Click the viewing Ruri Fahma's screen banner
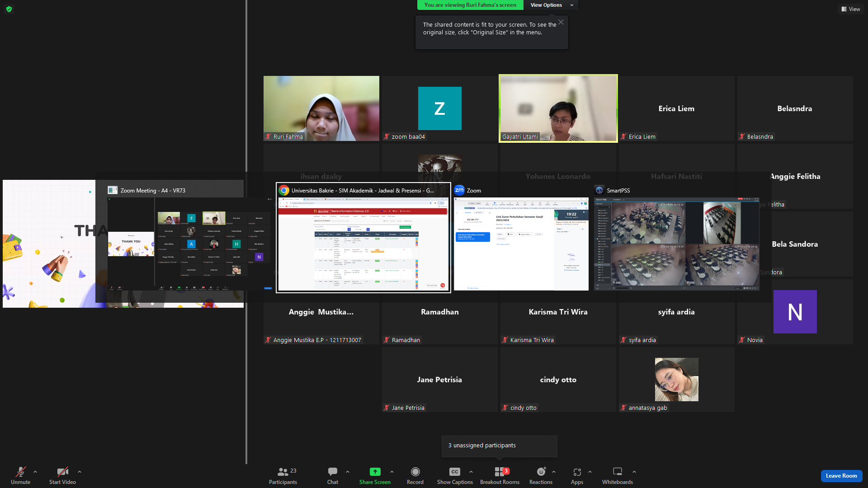 pos(470,5)
